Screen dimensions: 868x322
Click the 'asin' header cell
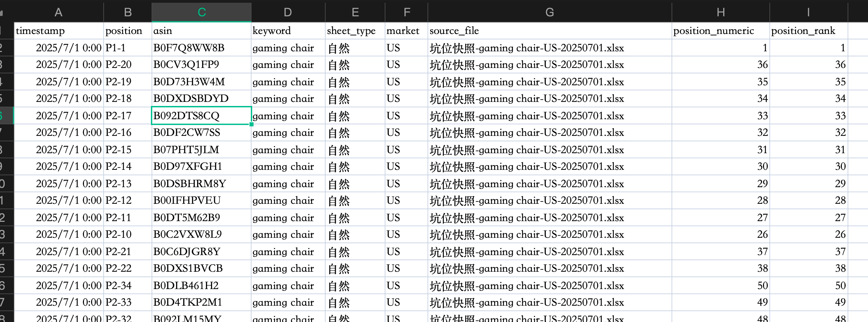tap(202, 31)
